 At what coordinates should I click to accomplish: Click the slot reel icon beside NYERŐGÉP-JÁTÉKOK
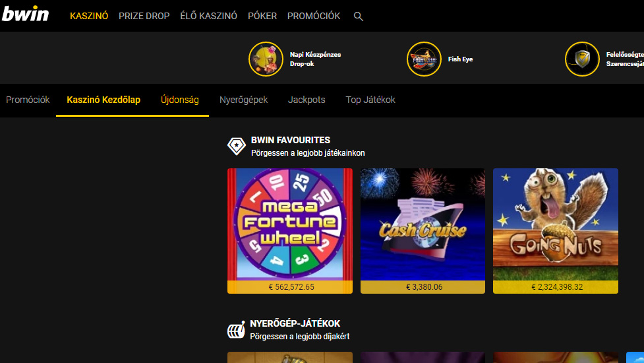pos(236,330)
